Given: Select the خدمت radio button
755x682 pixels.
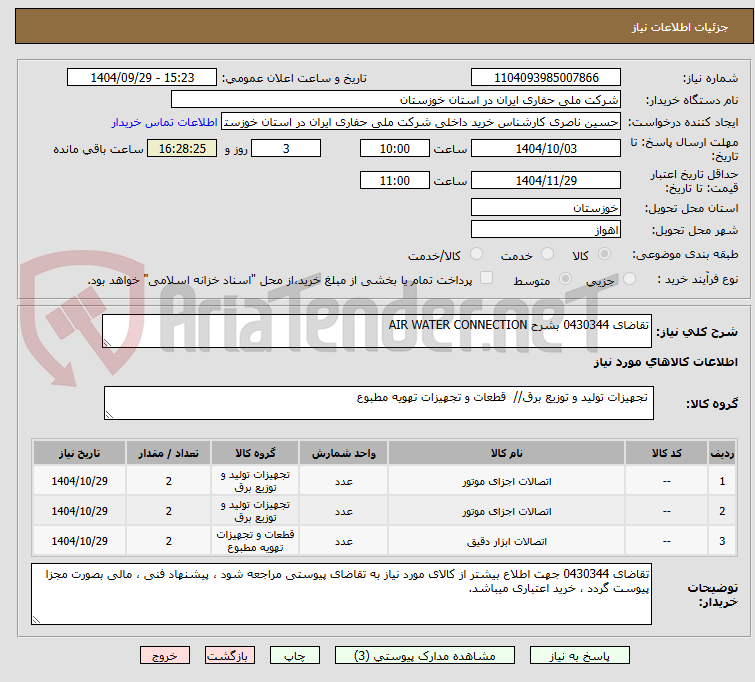Looking at the screenshot, I should pyautogui.click(x=547, y=254).
